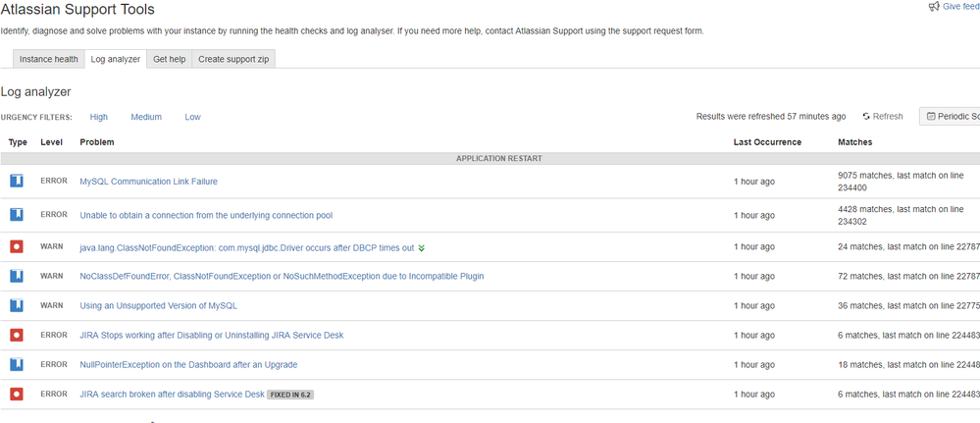
Task: Click WARN level in Unsupported Version of MySQL row
Action: [52, 304]
